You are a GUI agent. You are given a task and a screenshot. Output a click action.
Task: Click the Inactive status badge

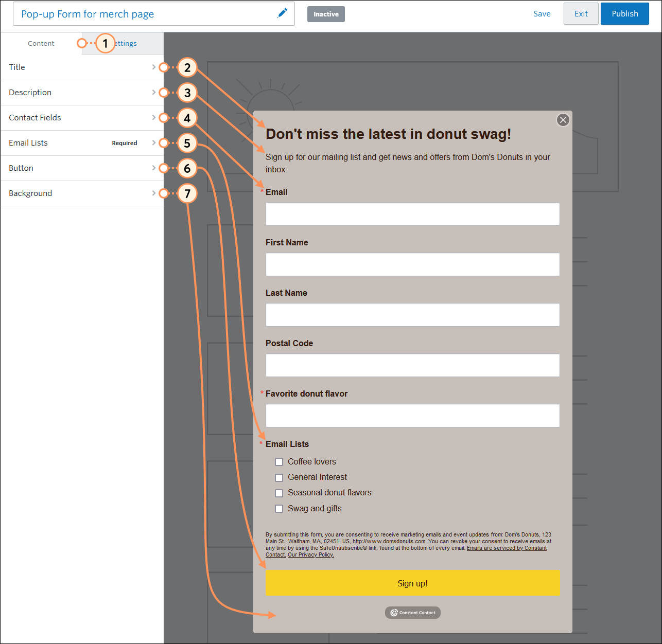click(x=326, y=14)
